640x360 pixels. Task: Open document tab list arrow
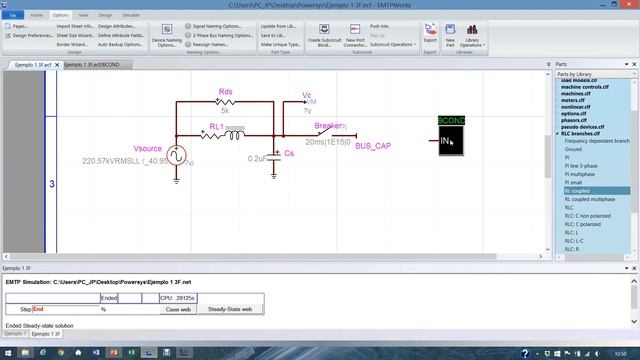tap(549, 64)
